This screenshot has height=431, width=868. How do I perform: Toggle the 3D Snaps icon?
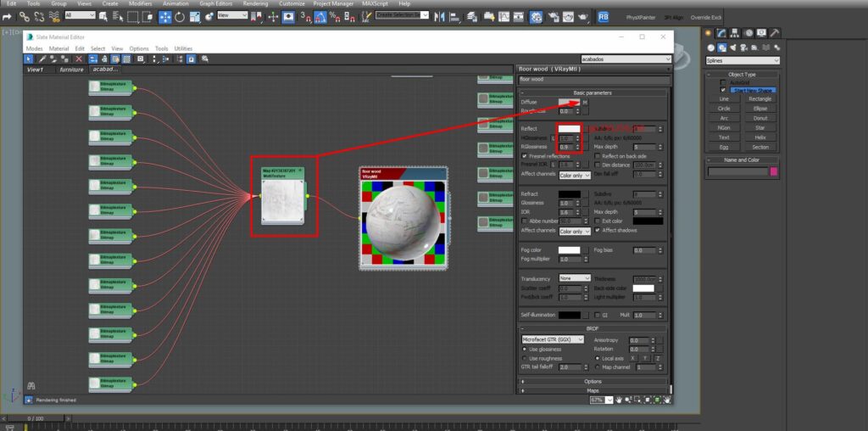point(305,17)
